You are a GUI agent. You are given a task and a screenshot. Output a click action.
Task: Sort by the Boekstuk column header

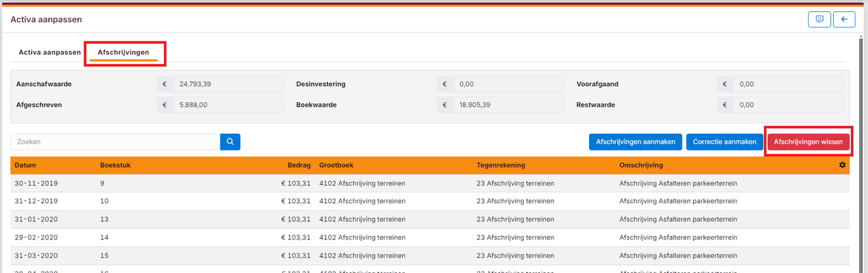point(115,165)
